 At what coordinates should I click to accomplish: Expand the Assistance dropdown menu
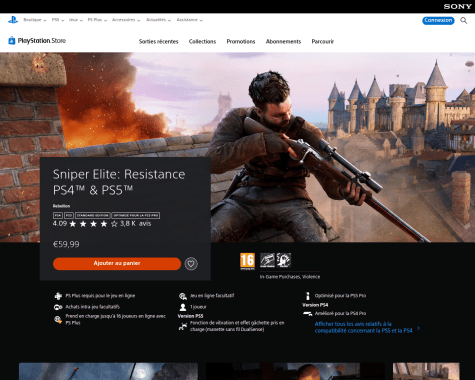(190, 20)
